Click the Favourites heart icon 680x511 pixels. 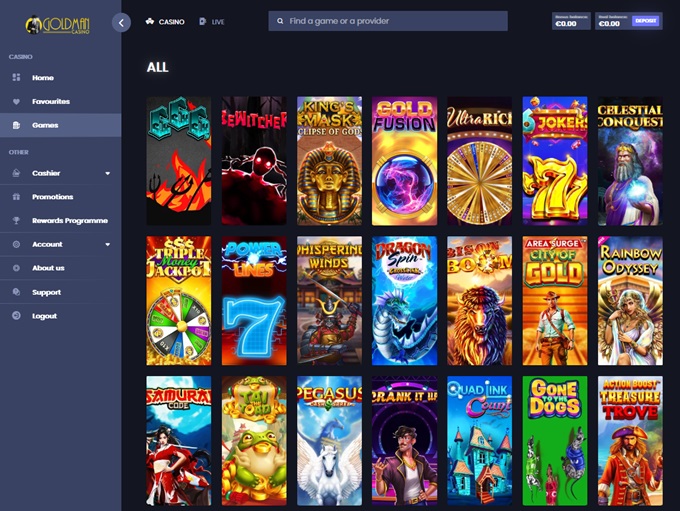pyautogui.click(x=16, y=102)
